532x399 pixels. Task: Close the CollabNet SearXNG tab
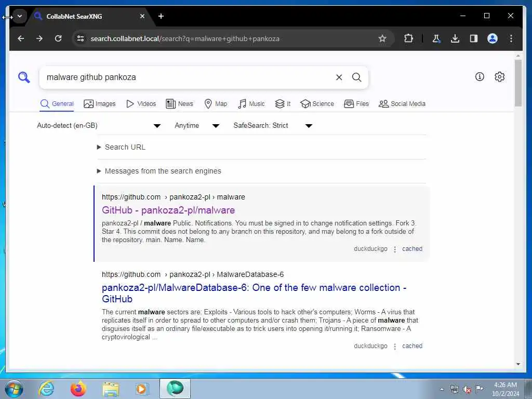click(142, 16)
